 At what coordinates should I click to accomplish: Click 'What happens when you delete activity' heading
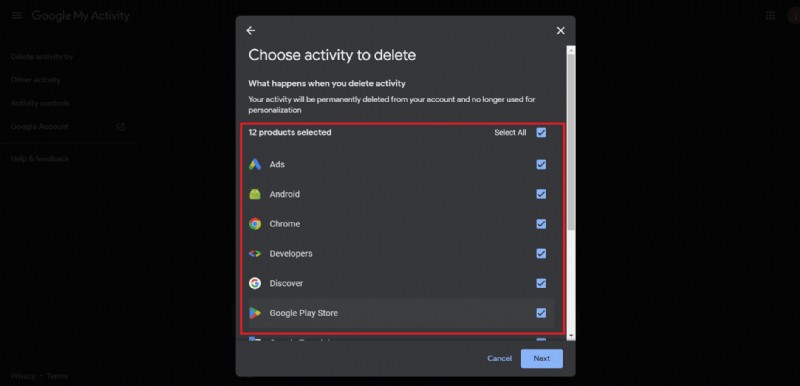[x=327, y=83]
